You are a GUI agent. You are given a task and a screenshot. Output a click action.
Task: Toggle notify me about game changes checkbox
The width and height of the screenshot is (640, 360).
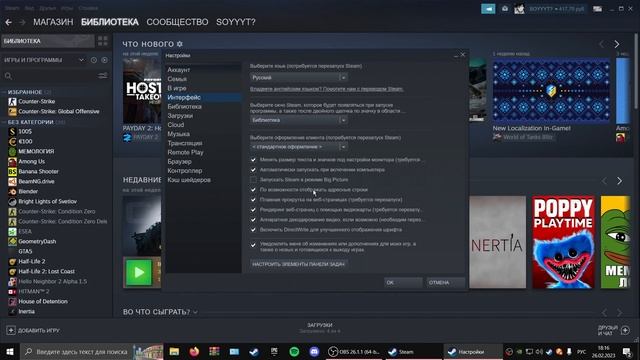253,245
